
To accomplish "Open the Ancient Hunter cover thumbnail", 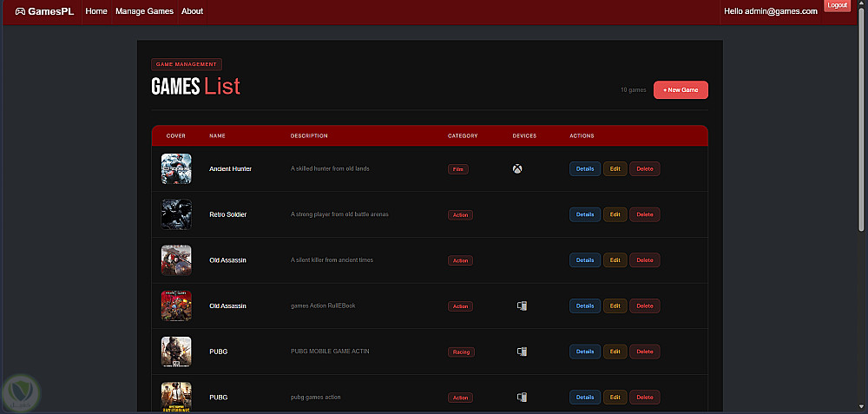I will tap(176, 168).
